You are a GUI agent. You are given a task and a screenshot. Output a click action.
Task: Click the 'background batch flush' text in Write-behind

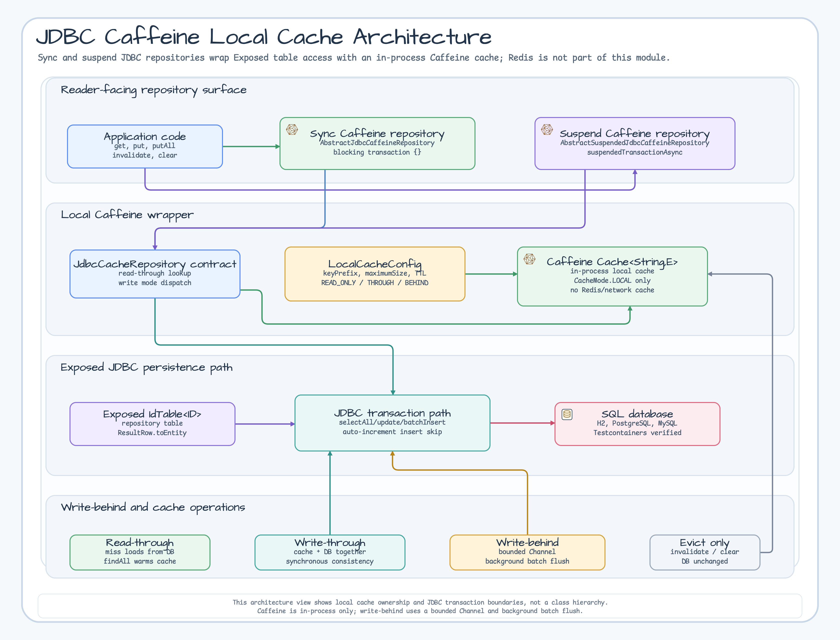527,561
